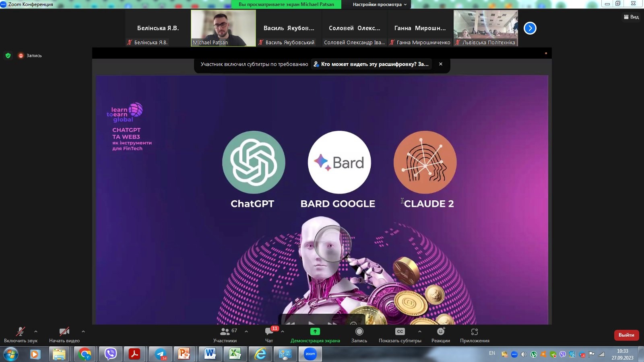This screenshot has width=644, height=362.
Task: Click Avast antivirus tray icon
Action: [543, 354]
